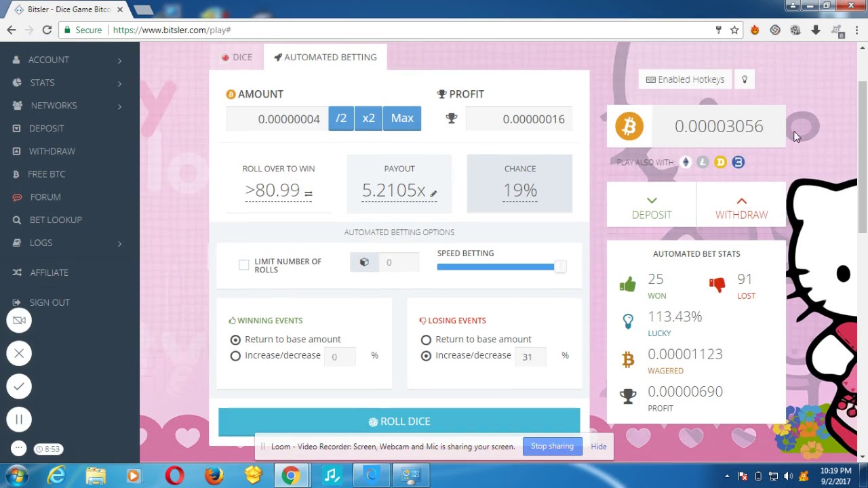Viewport: 868px width, 488px height.
Task: Open Internet Explorer from the taskbar
Action: pyautogui.click(x=56, y=476)
